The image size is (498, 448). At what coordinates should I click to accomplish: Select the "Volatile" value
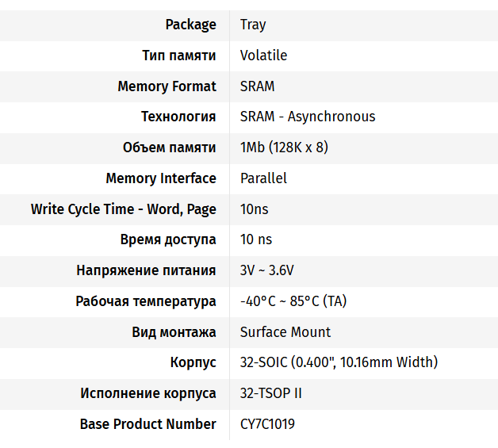(263, 56)
